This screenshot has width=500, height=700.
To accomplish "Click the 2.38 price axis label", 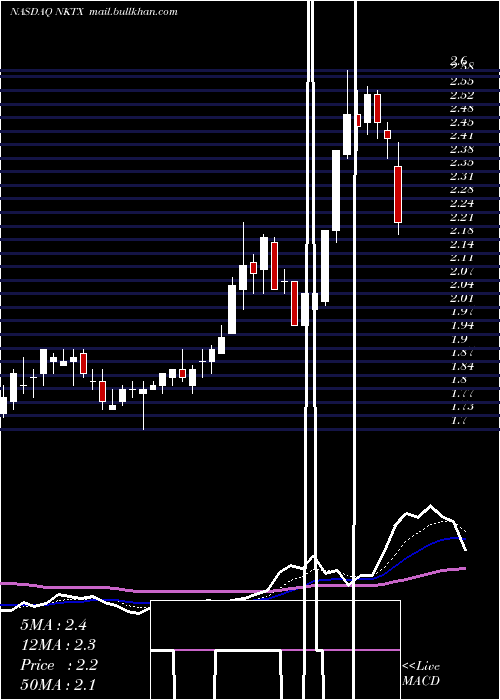I will 462,149.
